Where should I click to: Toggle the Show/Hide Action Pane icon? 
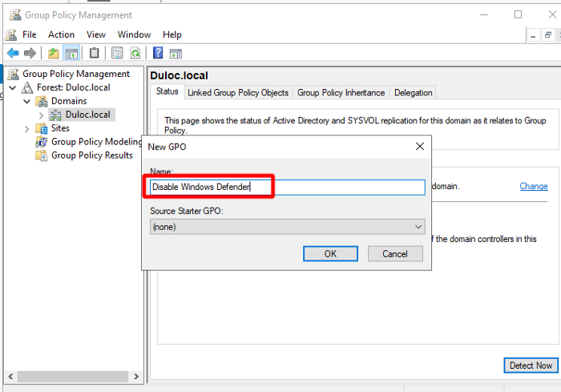(176, 54)
